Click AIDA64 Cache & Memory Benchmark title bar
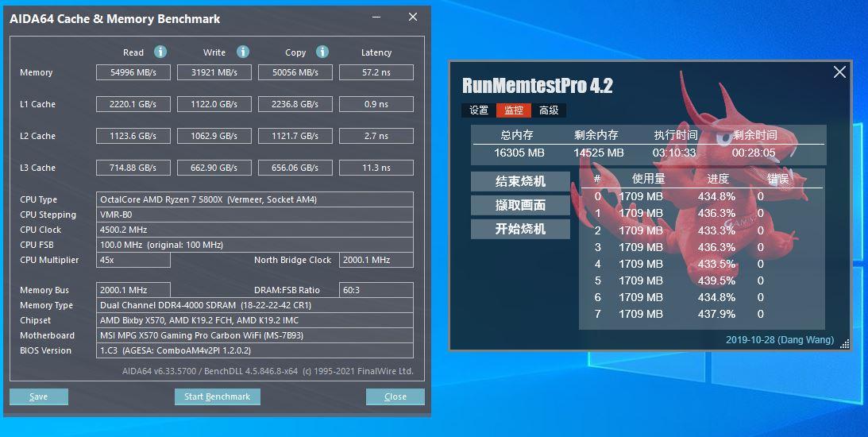The image size is (868, 437). [x=115, y=19]
